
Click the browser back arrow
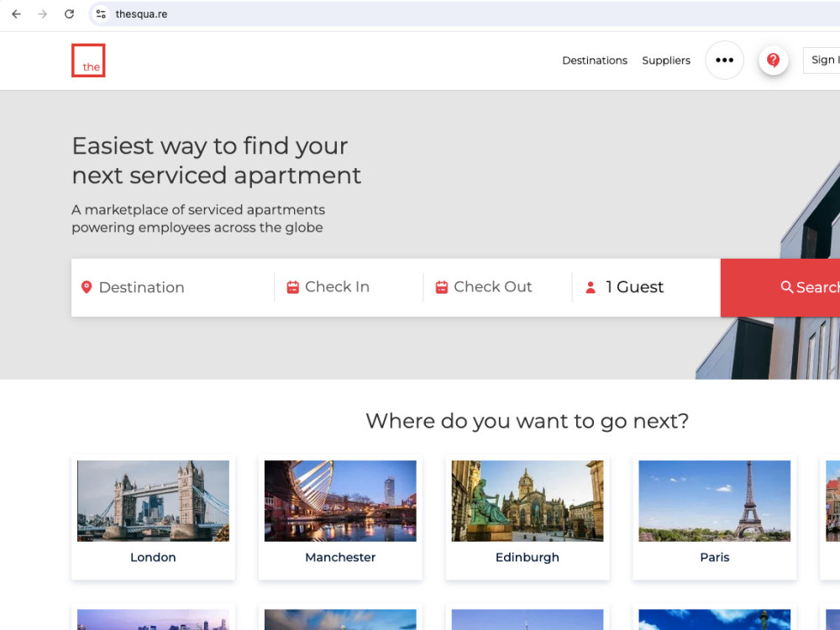coord(17,14)
